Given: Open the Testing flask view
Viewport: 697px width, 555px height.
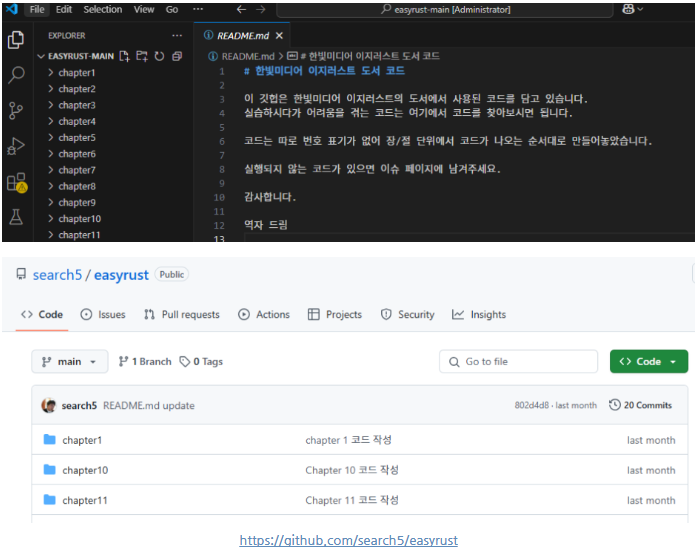Looking at the screenshot, I should pos(16,217).
